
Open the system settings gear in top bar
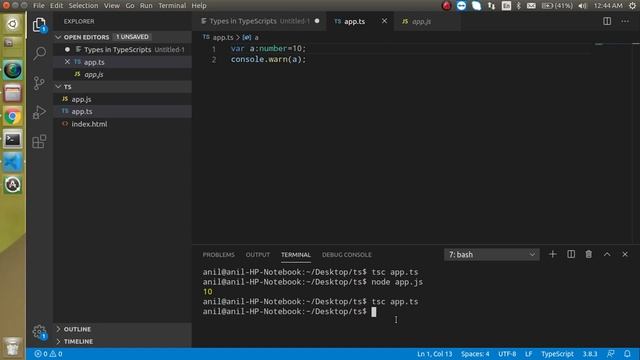pos(632,6)
